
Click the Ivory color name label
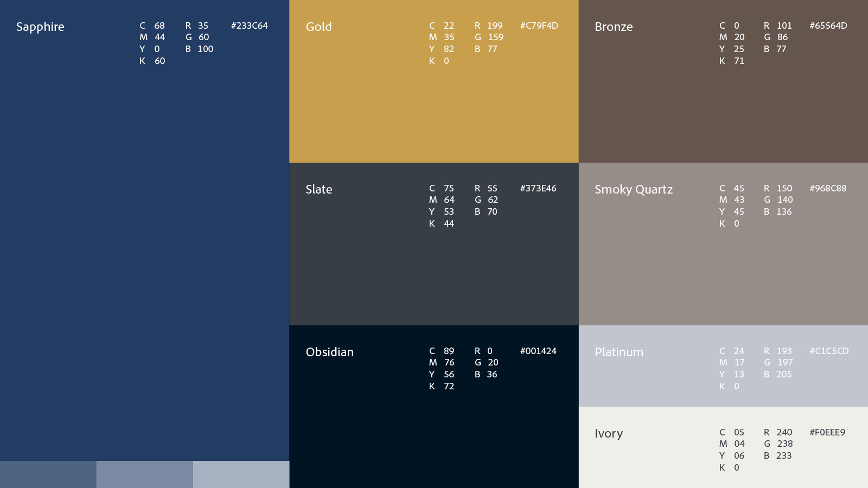coord(609,434)
